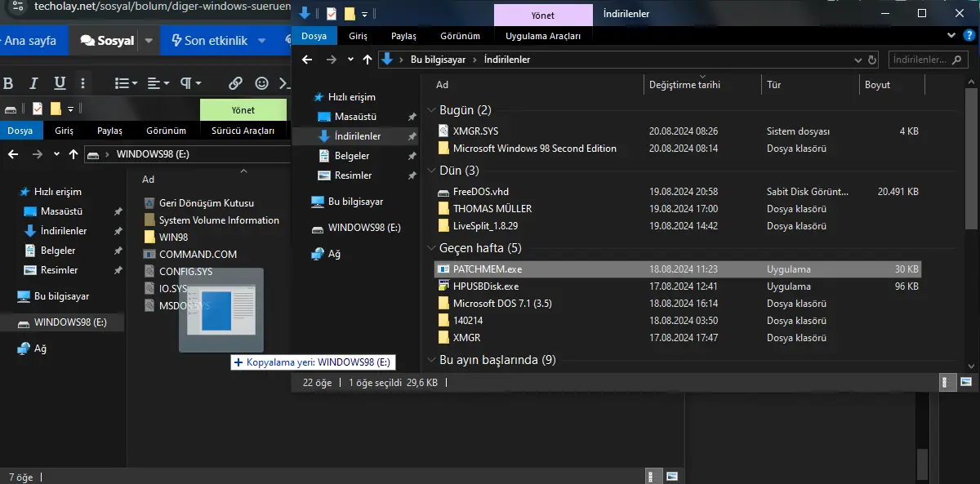The width and height of the screenshot is (980, 484).
Task: Click New folder icon in İndirilenler title bar
Action: tap(350, 14)
